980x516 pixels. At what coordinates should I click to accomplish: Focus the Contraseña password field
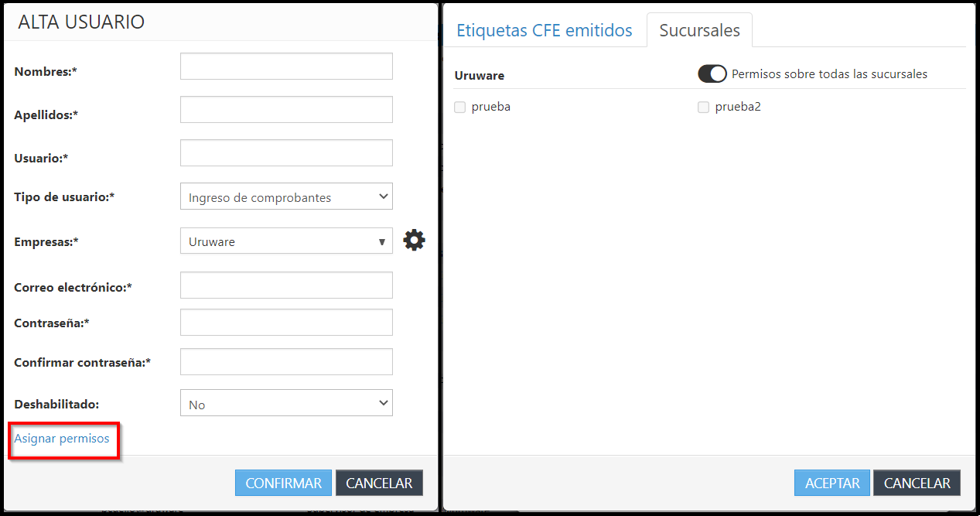tap(286, 323)
